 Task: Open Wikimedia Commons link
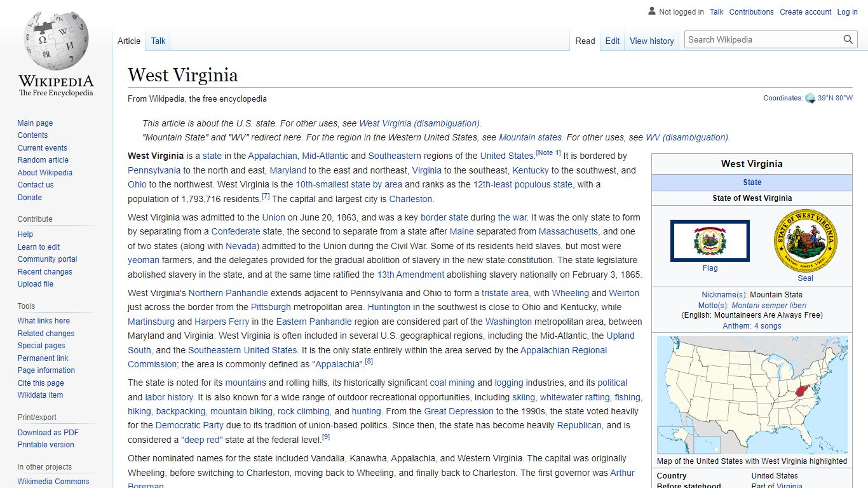(x=53, y=482)
